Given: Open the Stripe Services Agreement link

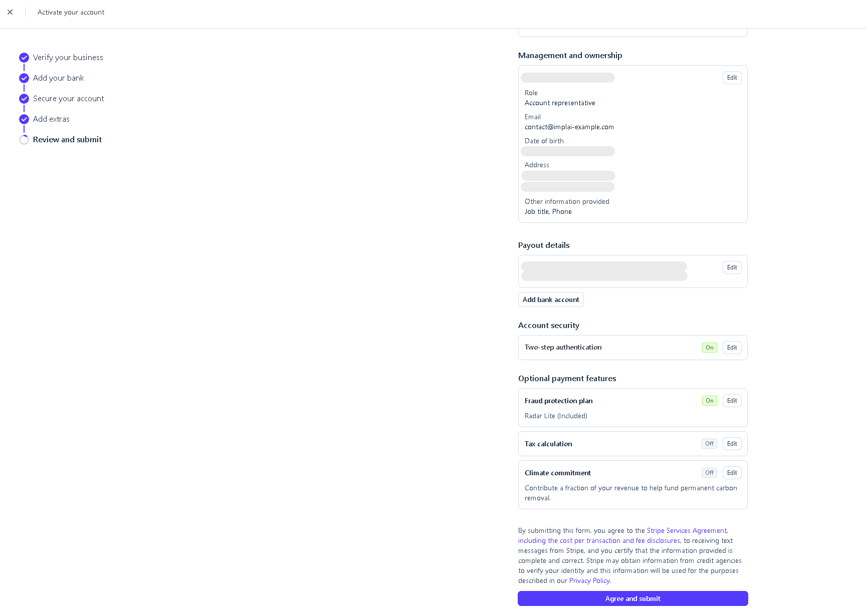Looking at the screenshot, I should coord(687,531).
